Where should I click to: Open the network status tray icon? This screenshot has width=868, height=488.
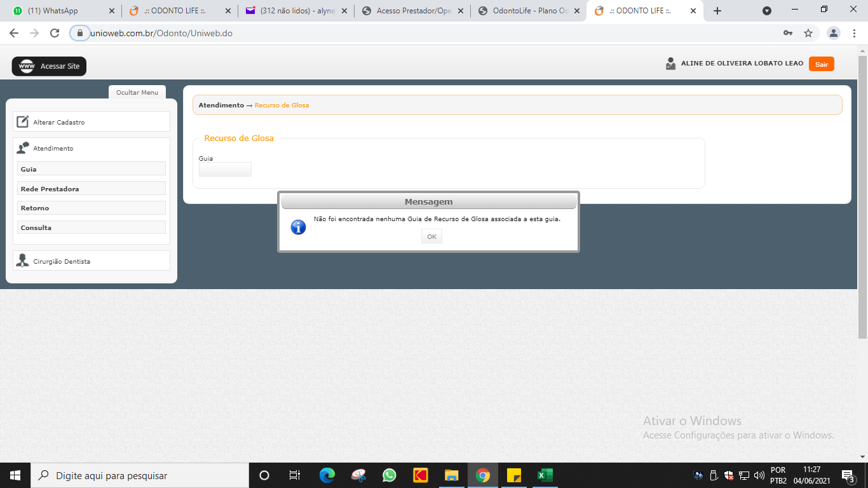click(x=744, y=475)
